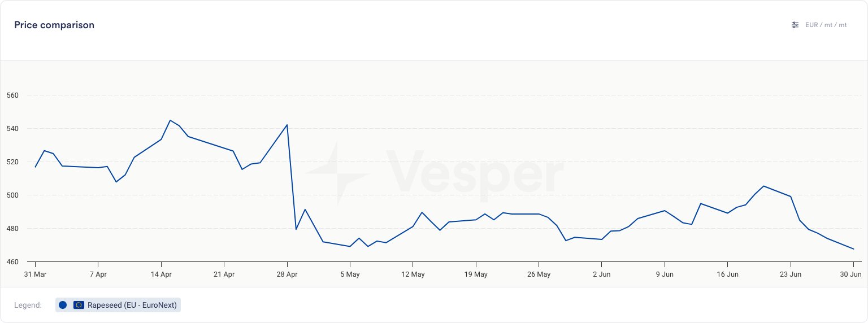The width and height of the screenshot is (868, 323).
Task: Click the blue series dot in legend
Action: point(63,305)
